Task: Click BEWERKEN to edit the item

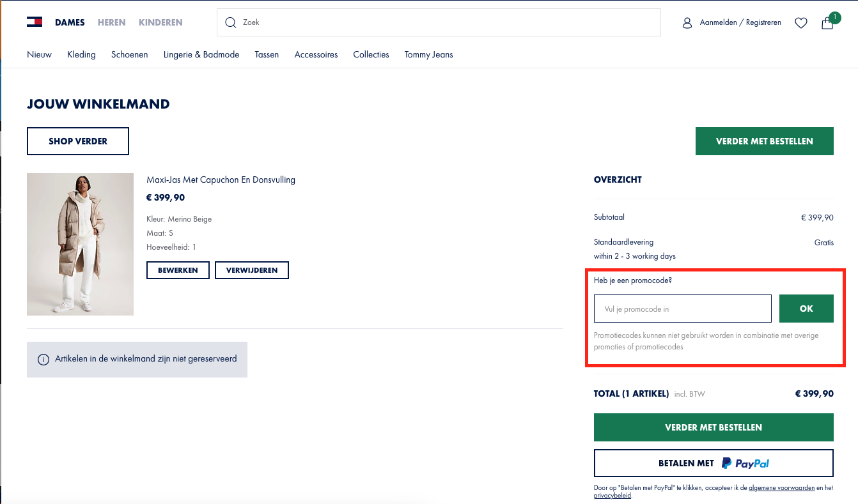Action: tap(178, 270)
